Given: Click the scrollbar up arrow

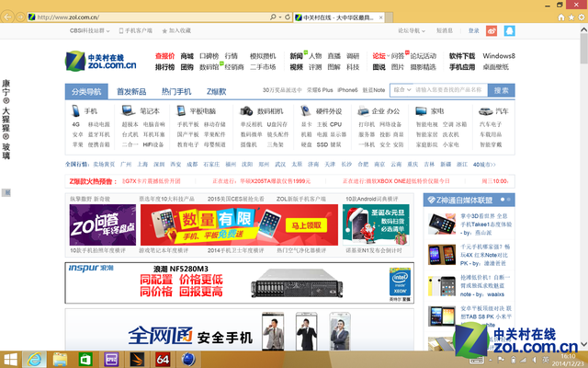Looking at the screenshot, I should pos(584,29).
